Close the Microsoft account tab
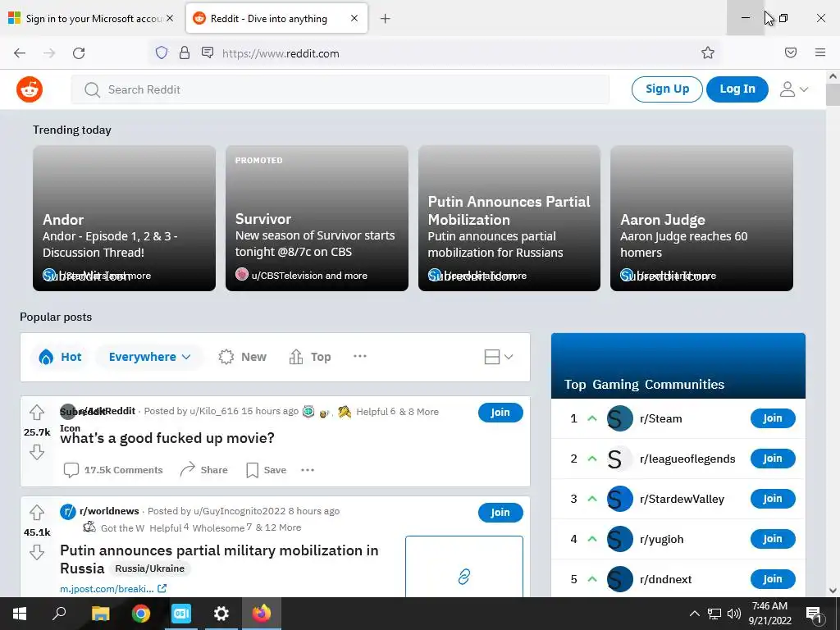This screenshot has width=840, height=630. tap(170, 18)
